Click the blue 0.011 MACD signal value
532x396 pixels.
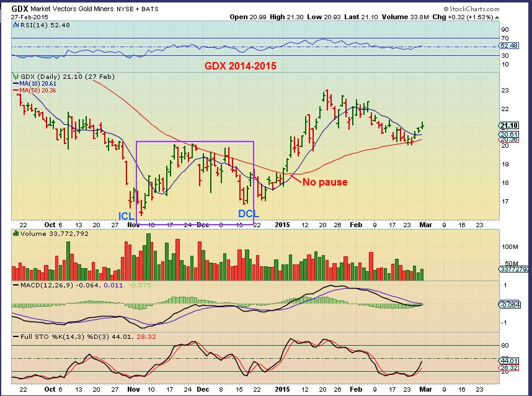pos(113,286)
